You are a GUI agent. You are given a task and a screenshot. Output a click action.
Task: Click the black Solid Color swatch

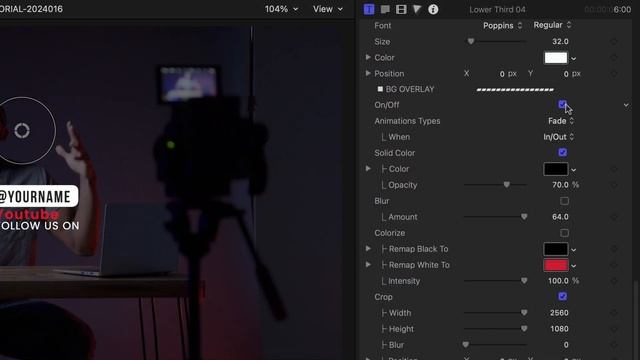(556, 169)
